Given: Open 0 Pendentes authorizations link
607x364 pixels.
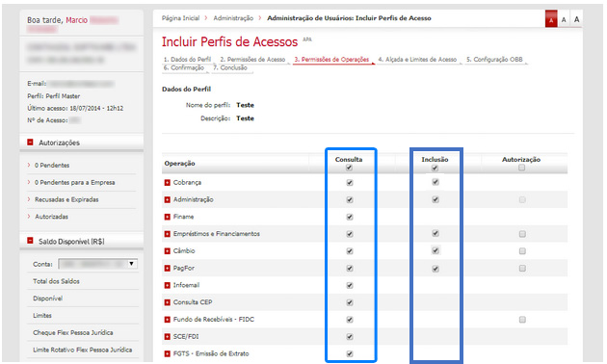Looking at the screenshot, I should (52, 166).
